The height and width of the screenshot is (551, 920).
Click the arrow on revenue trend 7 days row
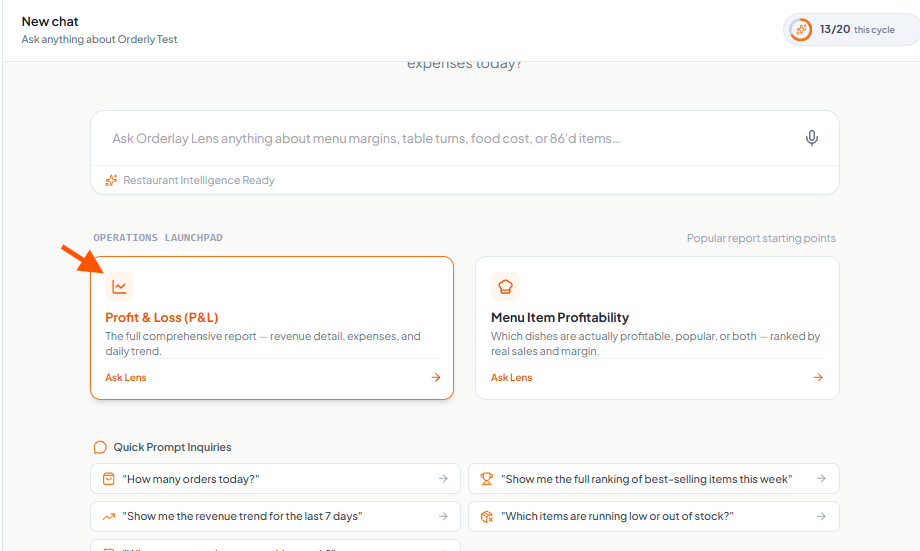443,516
